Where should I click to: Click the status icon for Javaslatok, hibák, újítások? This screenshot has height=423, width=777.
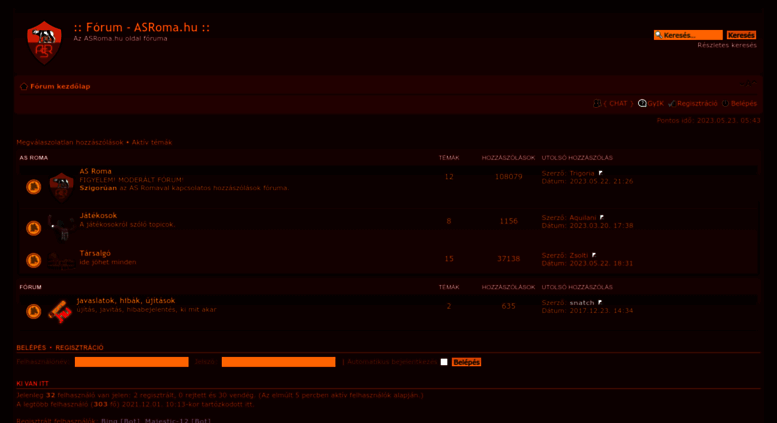pyautogui.click(x=33, y=311)
